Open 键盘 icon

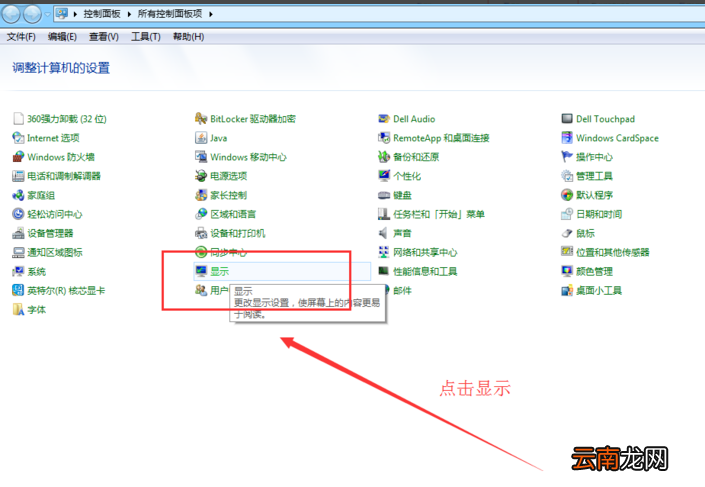pyautogui.click(x=384, y=195)
